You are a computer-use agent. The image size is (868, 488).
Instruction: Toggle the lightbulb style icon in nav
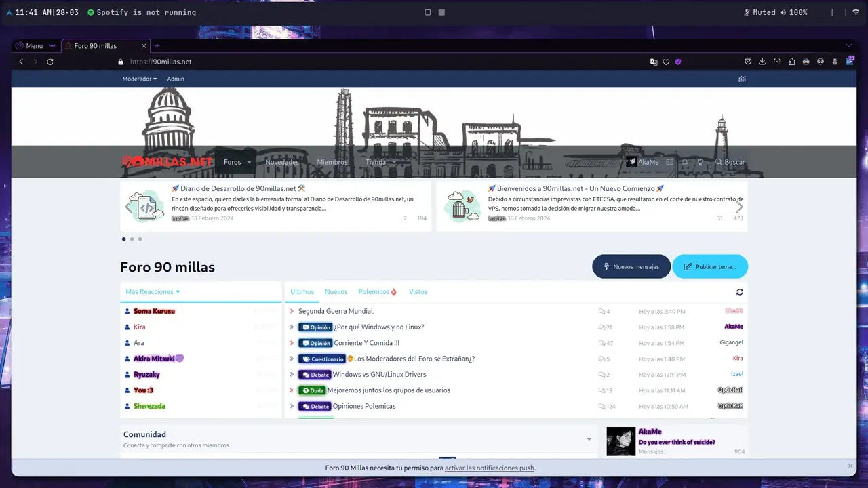pos(701,162)
